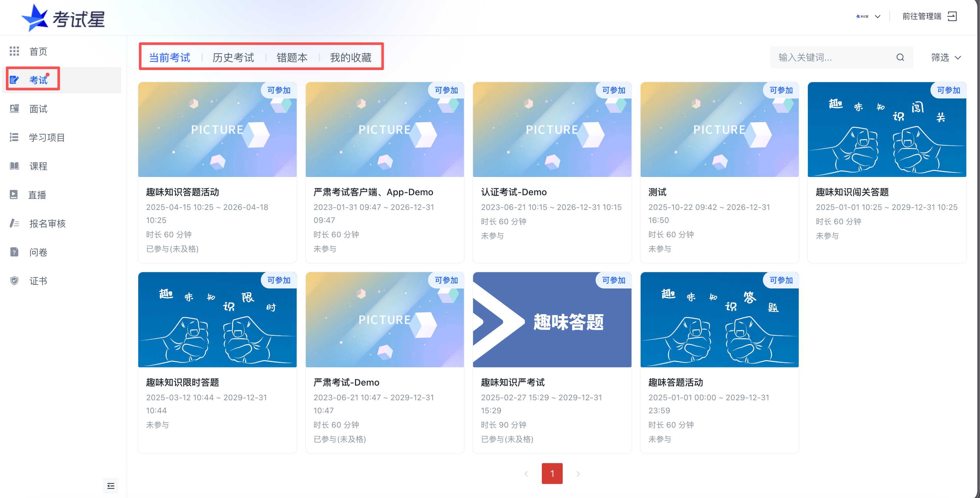980x498 pixels.
Task: Go to next page arrow in pagination
Action: 578,474
